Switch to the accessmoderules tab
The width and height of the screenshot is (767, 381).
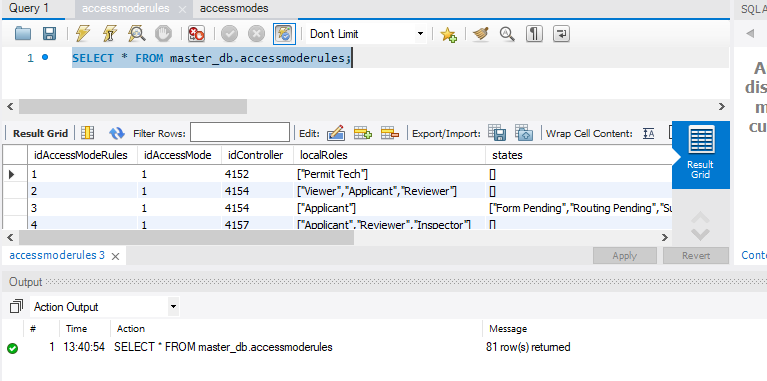pos(126,9)
